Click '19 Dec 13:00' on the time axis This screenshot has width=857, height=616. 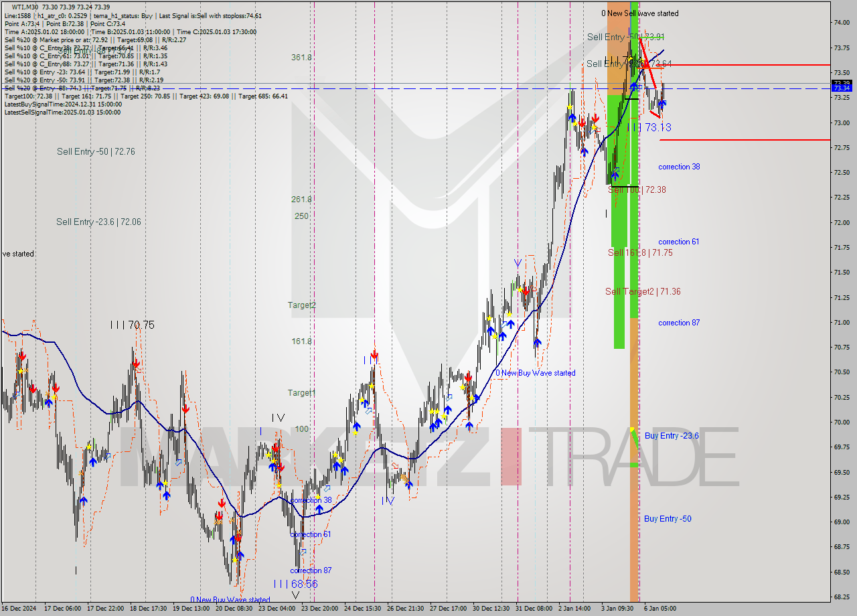coord(189,609)
